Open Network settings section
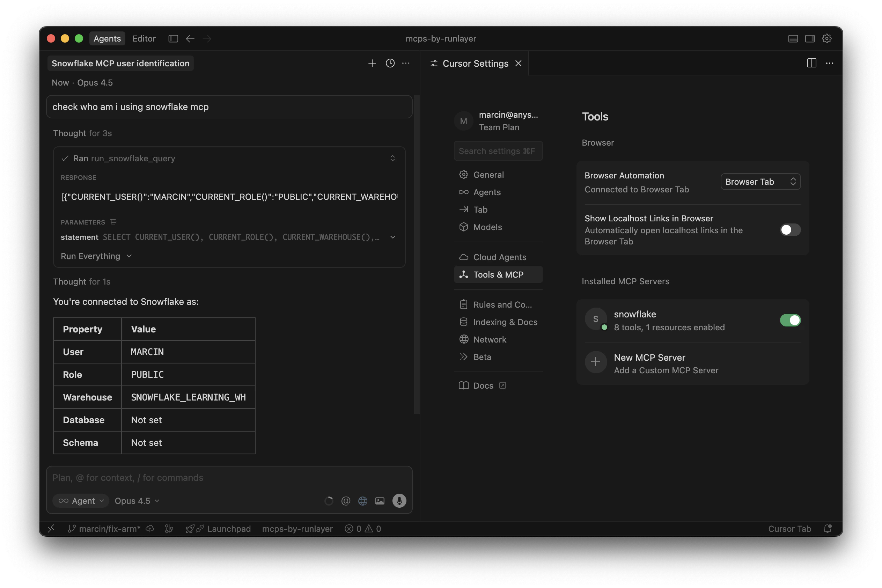Screen dimensions: 882x588 (x=498, y=339)
